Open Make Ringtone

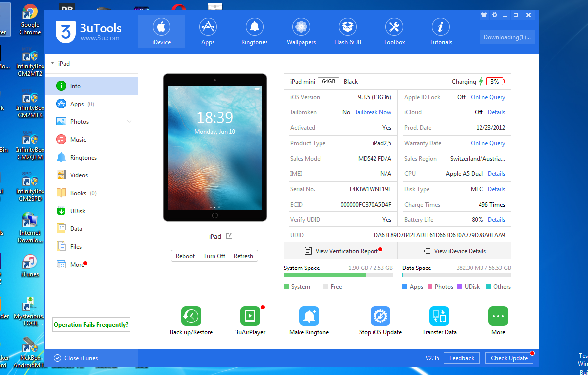point(309,321)
